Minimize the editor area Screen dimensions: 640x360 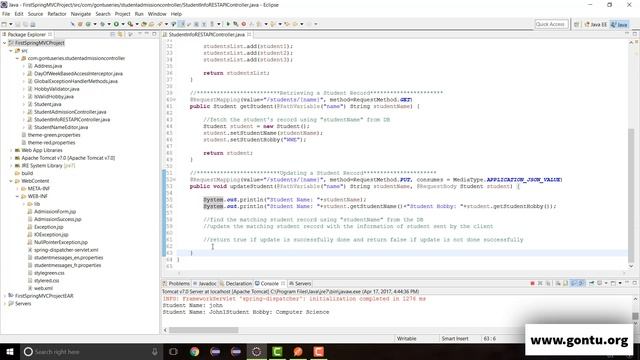[x=627, y=34]
